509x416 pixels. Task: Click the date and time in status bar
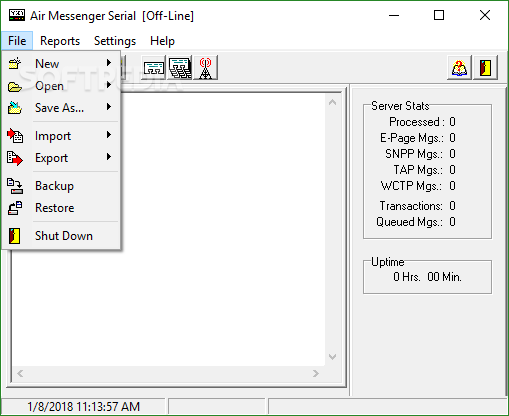tap(83, 407)
